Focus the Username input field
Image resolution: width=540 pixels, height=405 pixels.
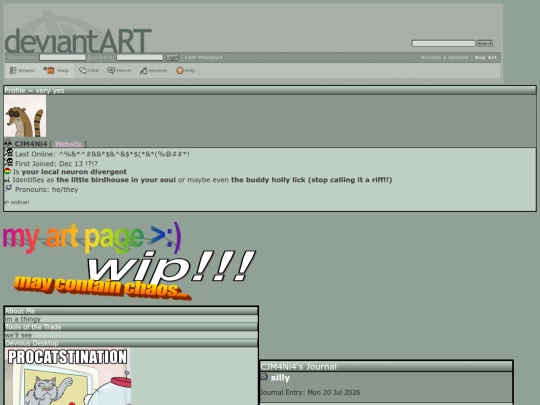pos(62,57)
